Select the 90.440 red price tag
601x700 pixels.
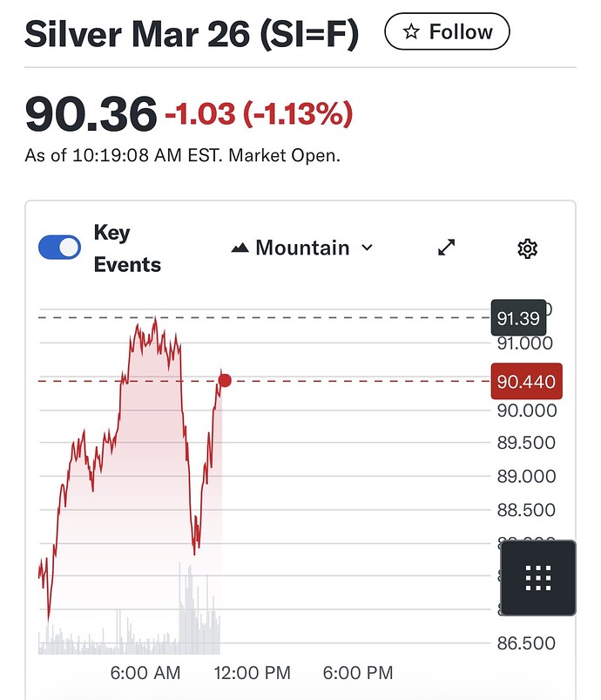click(526, 381)
